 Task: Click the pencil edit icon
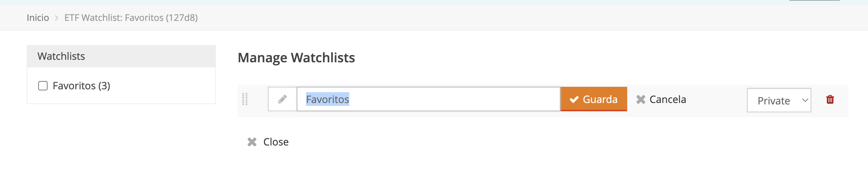click(x=282, y=99)
